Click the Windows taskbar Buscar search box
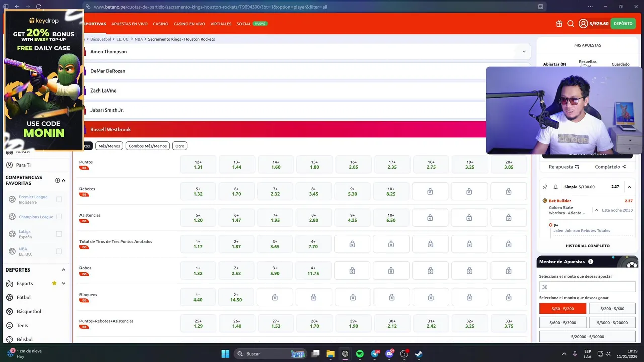Viewport: 644px width, 362px height. tap(271, 354)
